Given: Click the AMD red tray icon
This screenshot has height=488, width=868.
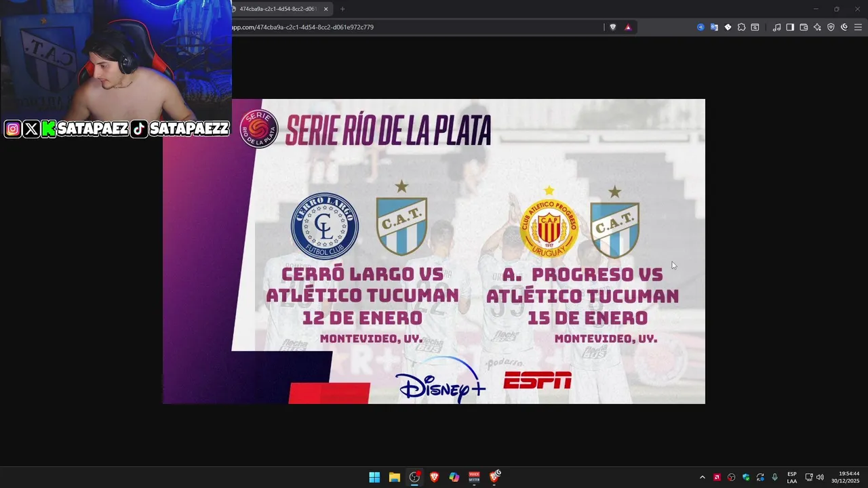Looking at the screenshot, I should pyautogui.click(x=717, y=477).
